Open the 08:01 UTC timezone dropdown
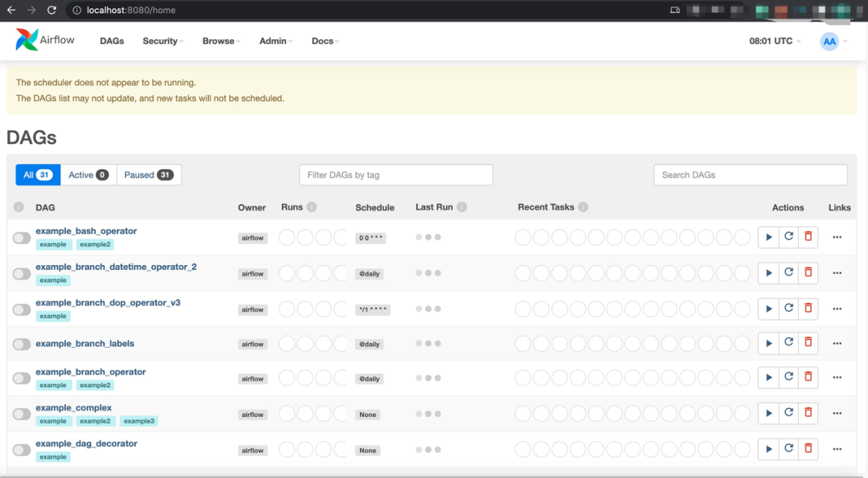868x478 pixels. (x=775, y=41)
